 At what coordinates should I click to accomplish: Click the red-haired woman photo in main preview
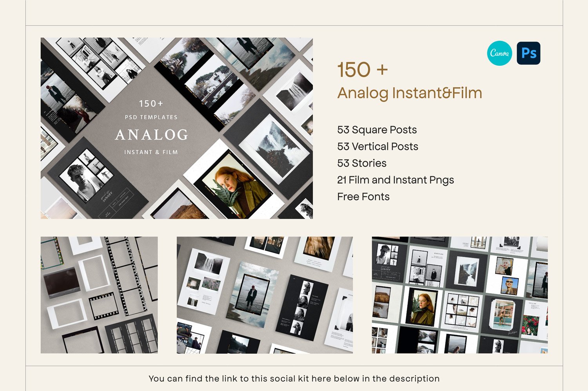pos(234,188)
